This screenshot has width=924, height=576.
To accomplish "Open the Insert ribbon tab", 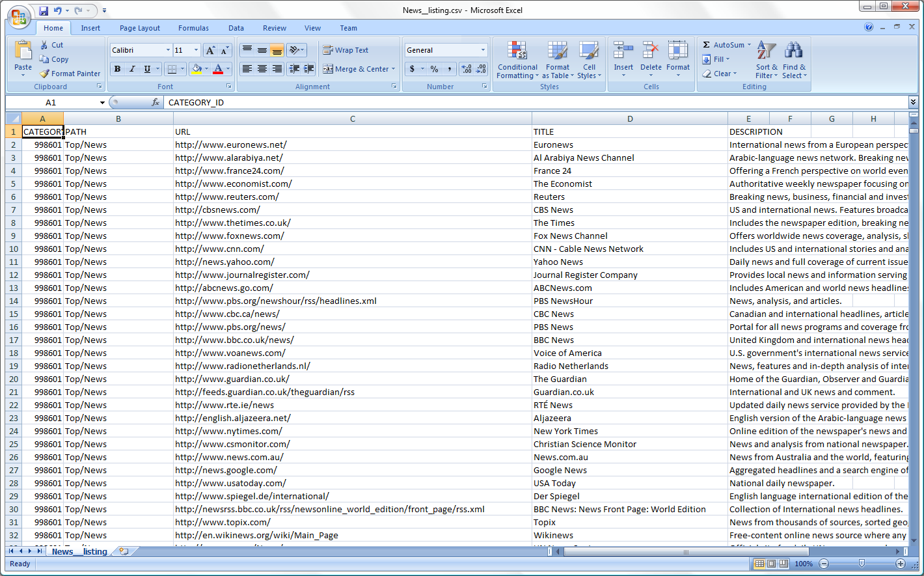I will click(x=90, y=28).
